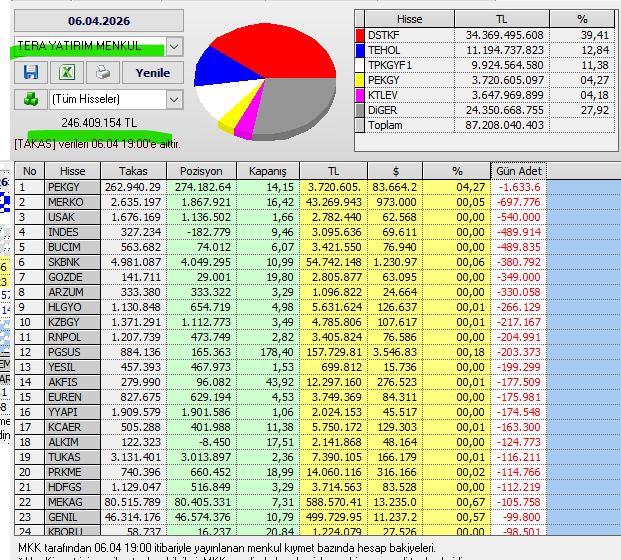
Task: Select the MEKAG stock cell
Action: tap(72, 503)
